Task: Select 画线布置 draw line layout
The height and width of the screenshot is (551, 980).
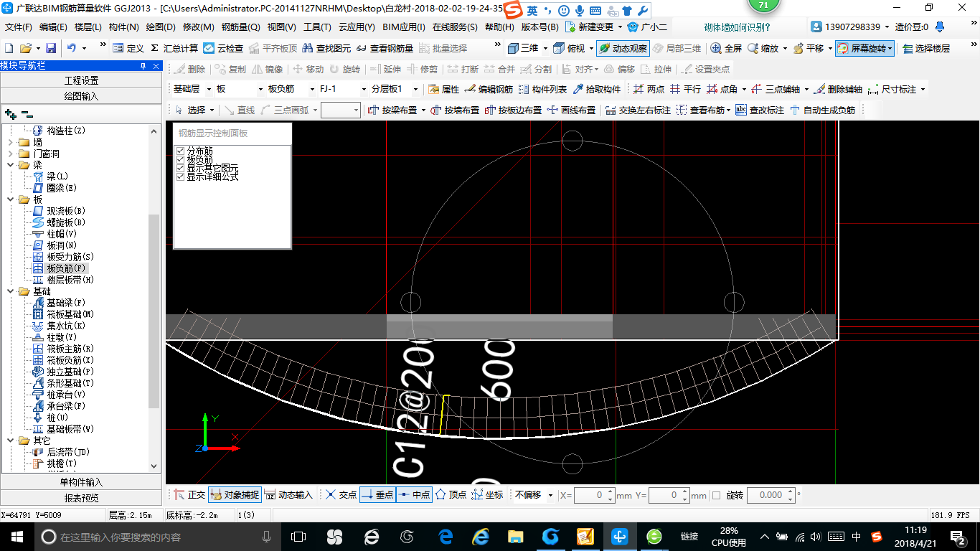Action: (x=571, y=110)
